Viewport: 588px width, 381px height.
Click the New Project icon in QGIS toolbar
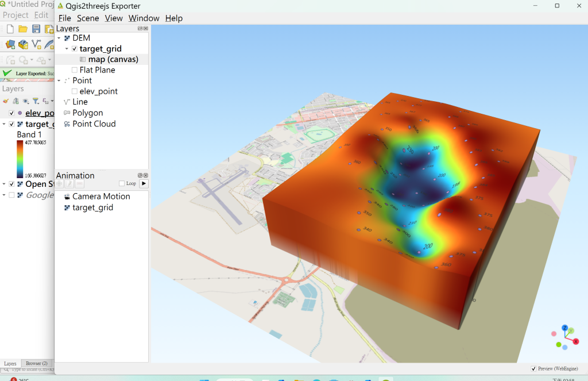click(x=10, y=29)
